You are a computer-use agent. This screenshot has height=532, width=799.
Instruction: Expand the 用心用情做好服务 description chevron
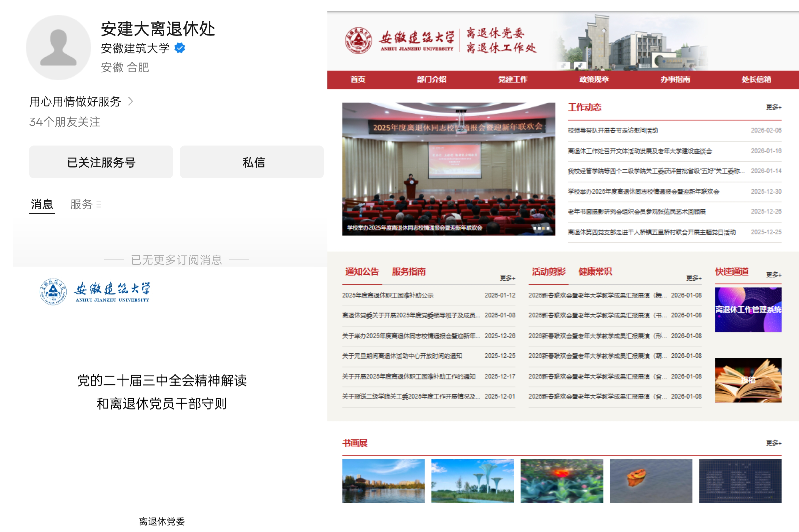130,102
